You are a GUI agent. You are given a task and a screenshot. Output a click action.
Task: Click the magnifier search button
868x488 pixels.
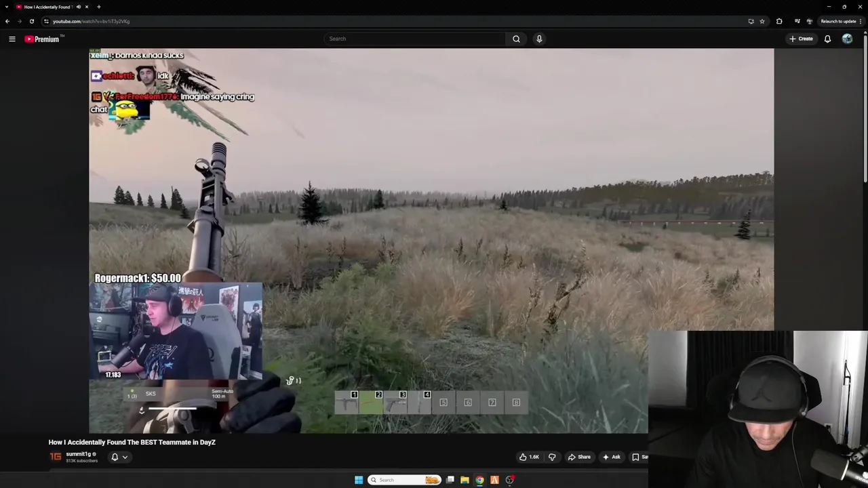coord(516,39)
